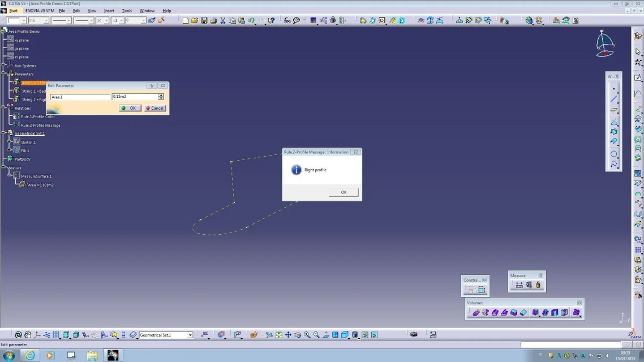Select PartBody in specification tree
The width and height of the screenshot is (644, 362).
point(23,160)
